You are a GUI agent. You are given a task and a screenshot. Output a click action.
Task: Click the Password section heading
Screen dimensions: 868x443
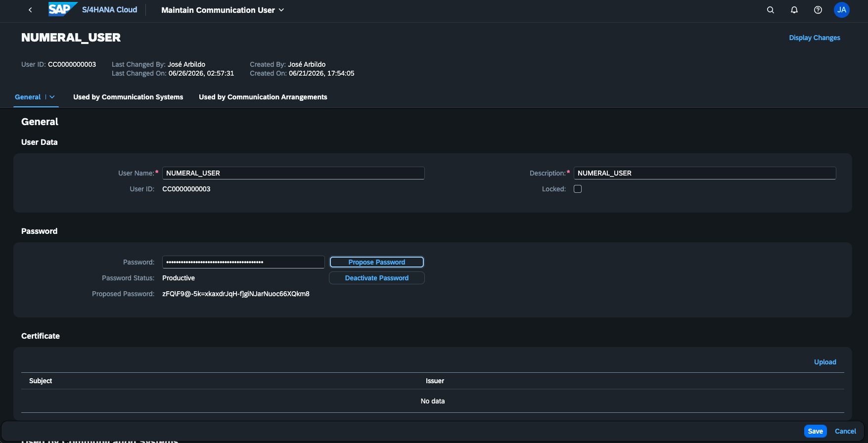(40, 231)
